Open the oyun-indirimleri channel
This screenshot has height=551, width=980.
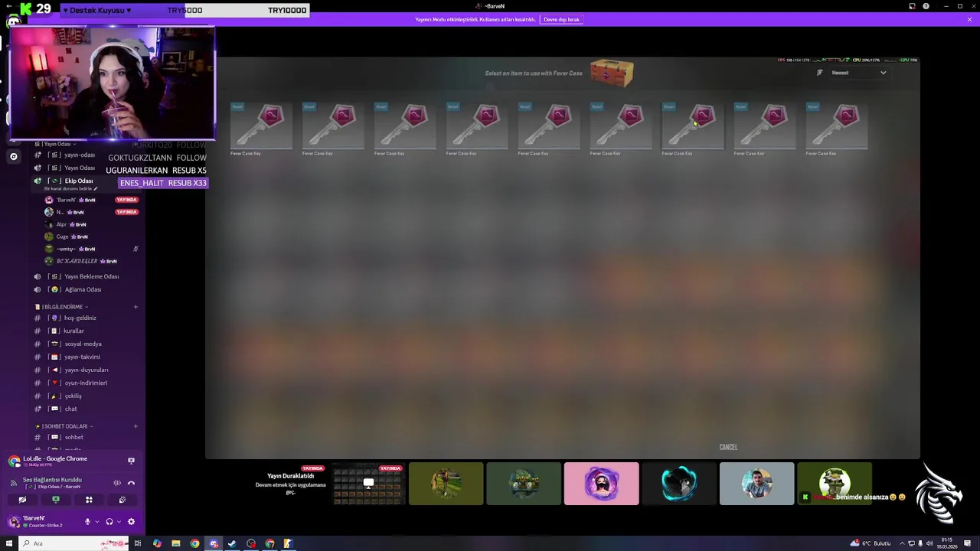tap(86, 383)
